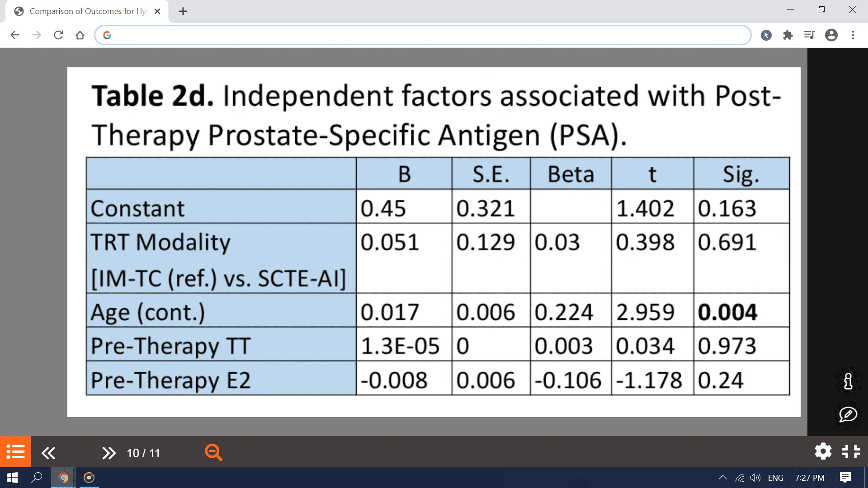
Task: Click the B value 0.051
Action: (390, 242)
